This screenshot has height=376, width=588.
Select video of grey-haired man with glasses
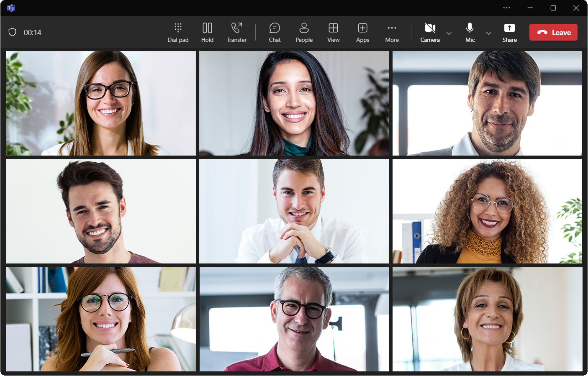click(x=294, y=319)
